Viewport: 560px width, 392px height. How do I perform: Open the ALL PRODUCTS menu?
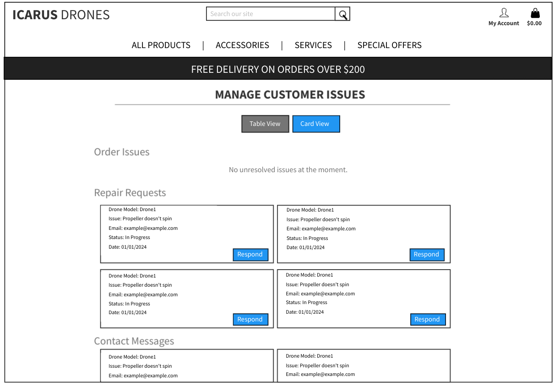click(x=161, y=45)
